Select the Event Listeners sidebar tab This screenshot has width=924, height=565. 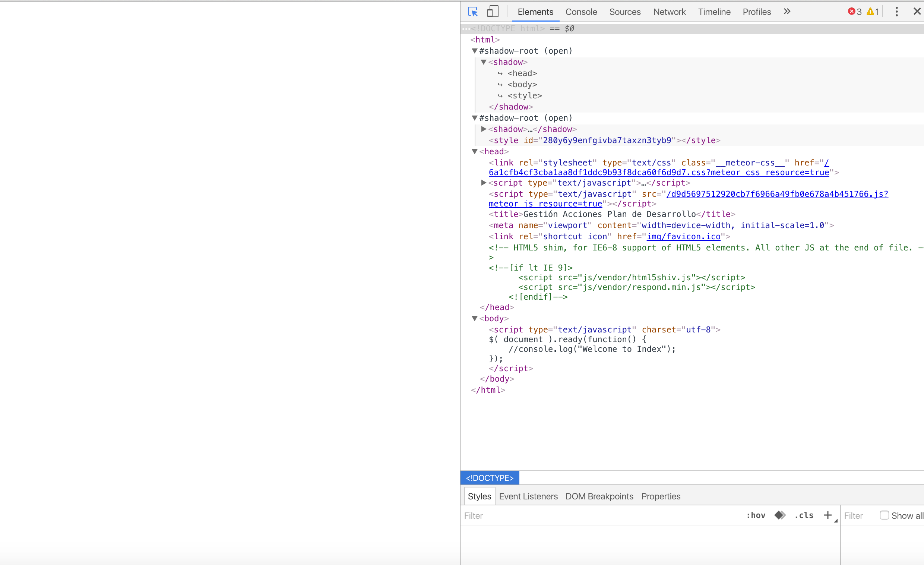click(528, 496)
